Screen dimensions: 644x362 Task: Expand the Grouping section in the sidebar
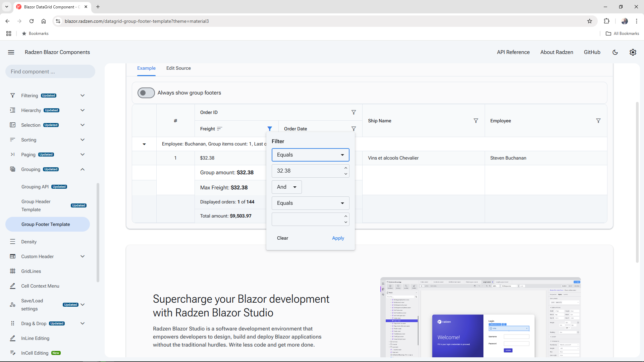point(82,169)
